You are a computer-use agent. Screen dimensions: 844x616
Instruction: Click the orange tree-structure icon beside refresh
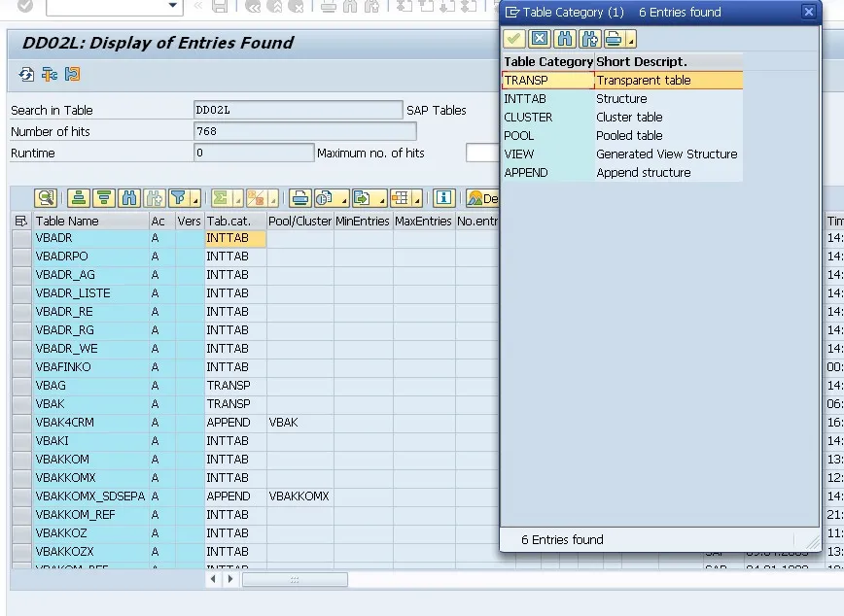tap(50, 74)
